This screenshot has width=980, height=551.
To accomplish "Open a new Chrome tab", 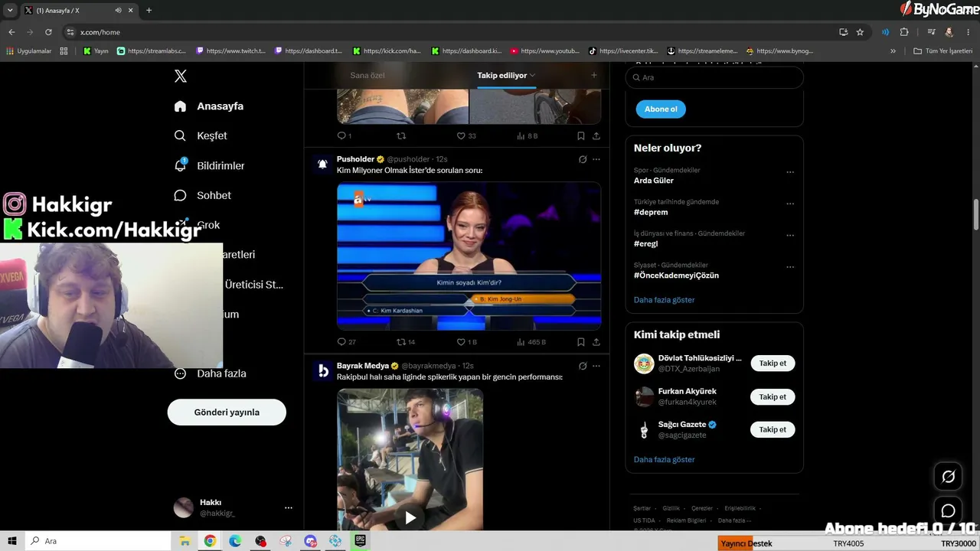I will pos(149,10).
